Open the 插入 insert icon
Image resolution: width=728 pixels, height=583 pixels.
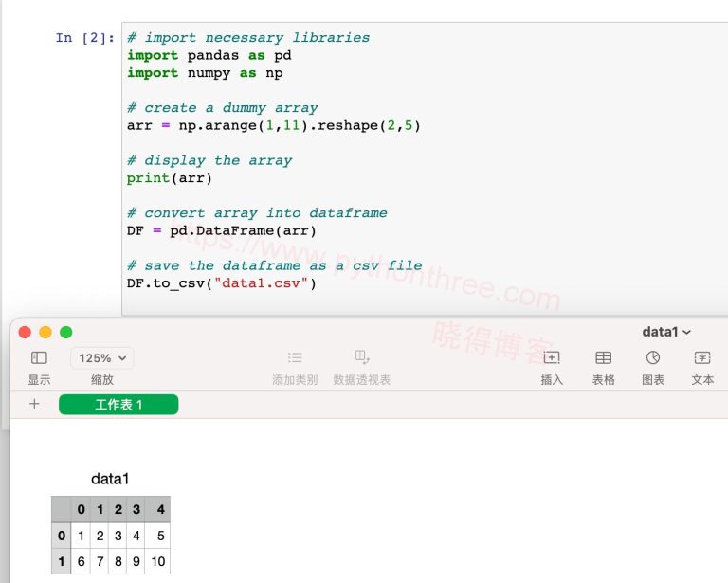point(552,358)
